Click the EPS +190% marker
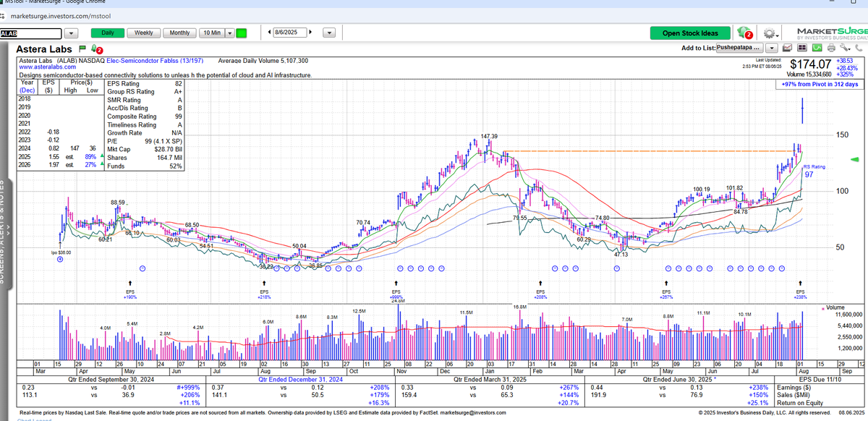 point(131,292)
